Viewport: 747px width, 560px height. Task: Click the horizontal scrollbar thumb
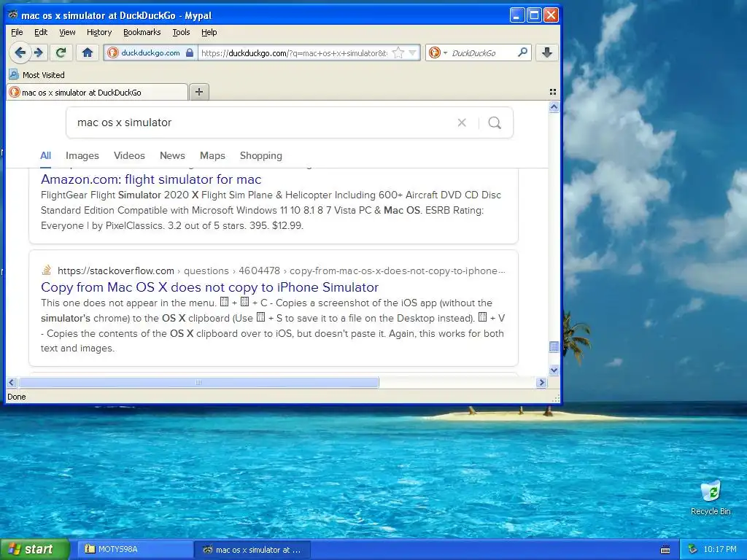[198, 382]
